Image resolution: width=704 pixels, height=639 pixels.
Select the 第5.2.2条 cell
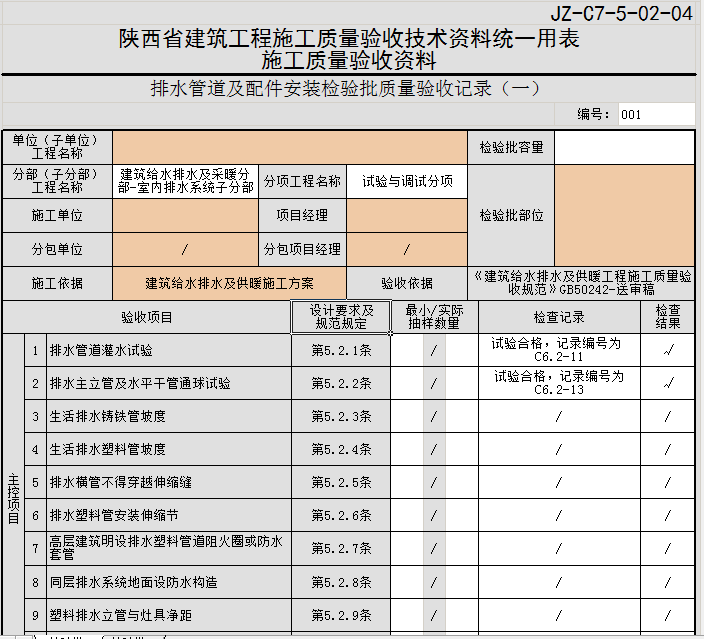click(x=341, y=383)
